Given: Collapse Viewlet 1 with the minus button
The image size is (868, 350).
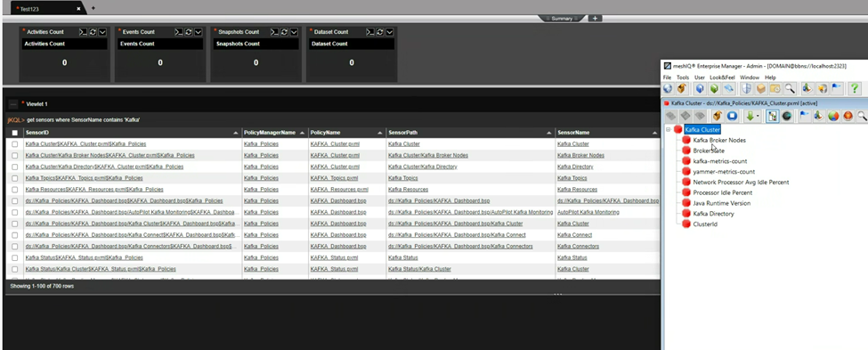Looking at the screenshot, I should pos(14,104).
